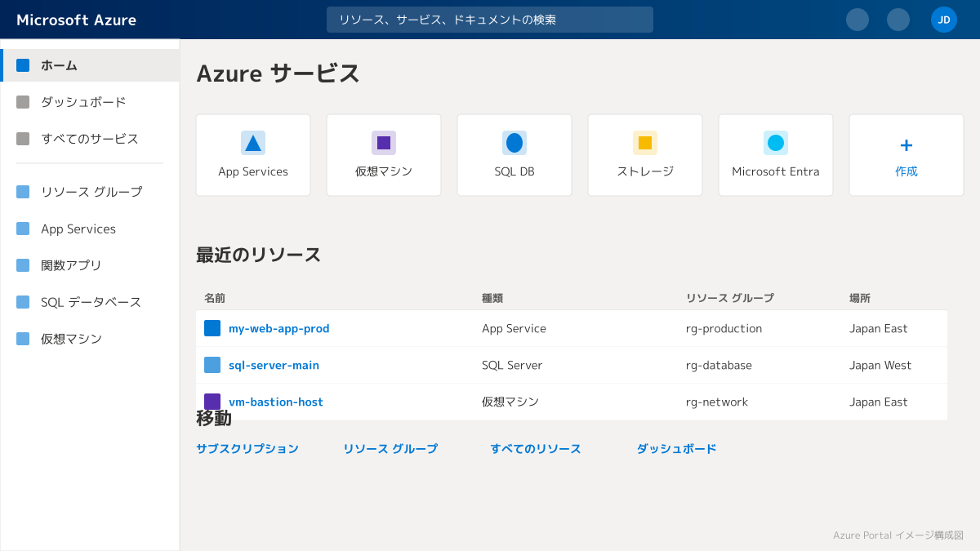980x551 pixels.
Task: Click the Microsoft Entra tile label
Action: (776, 171)
